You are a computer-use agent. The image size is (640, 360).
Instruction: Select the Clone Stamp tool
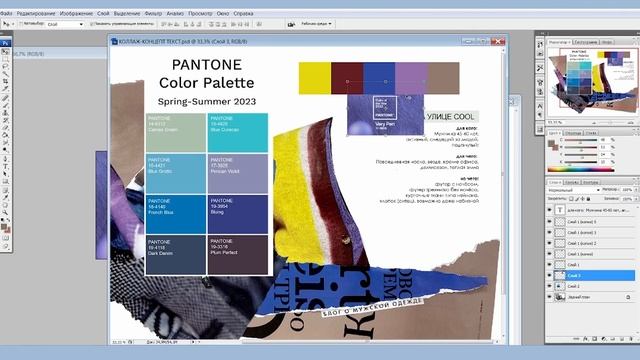click(5, 113)
